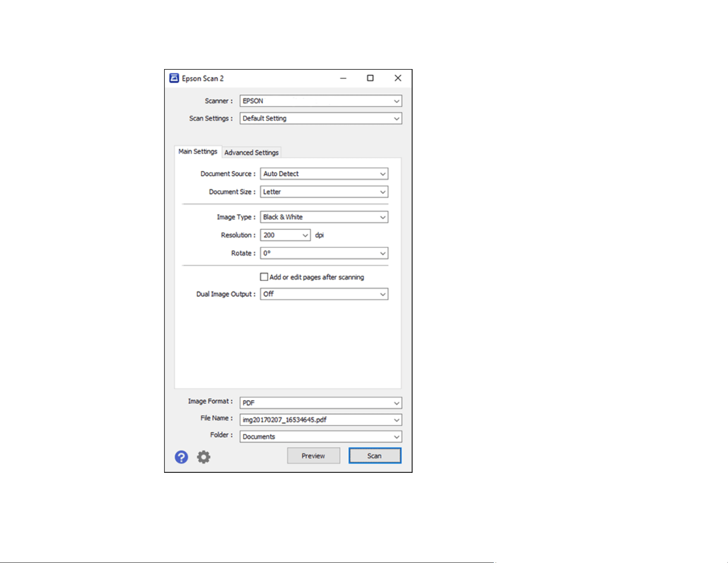Maximize the Epson Scan 2 window

(370, 78)
